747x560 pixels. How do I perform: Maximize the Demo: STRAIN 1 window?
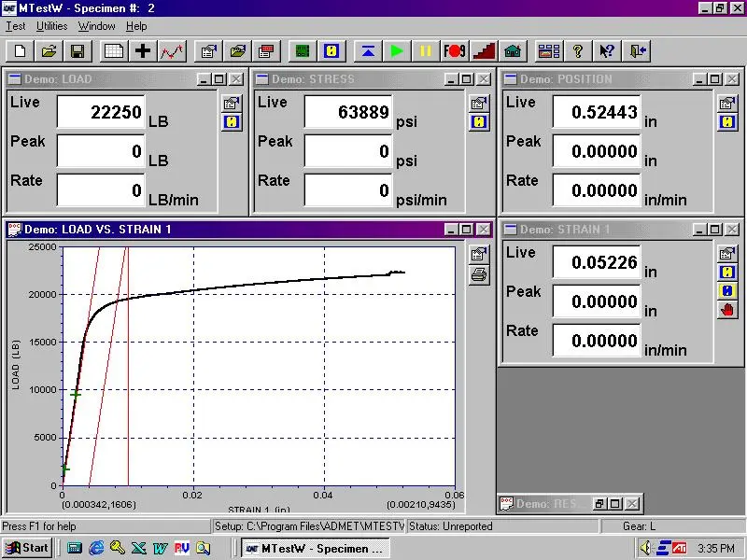pos(714,230)
